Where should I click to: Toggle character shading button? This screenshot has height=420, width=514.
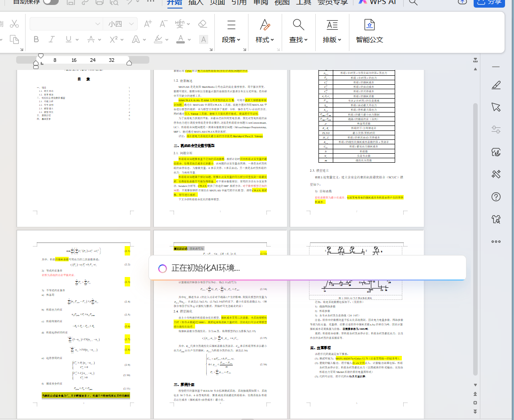(203, 39)
